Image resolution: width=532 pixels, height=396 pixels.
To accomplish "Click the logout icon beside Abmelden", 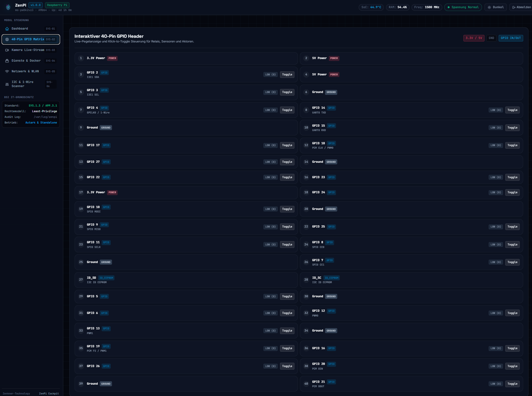I will click(x=514, y=7).
